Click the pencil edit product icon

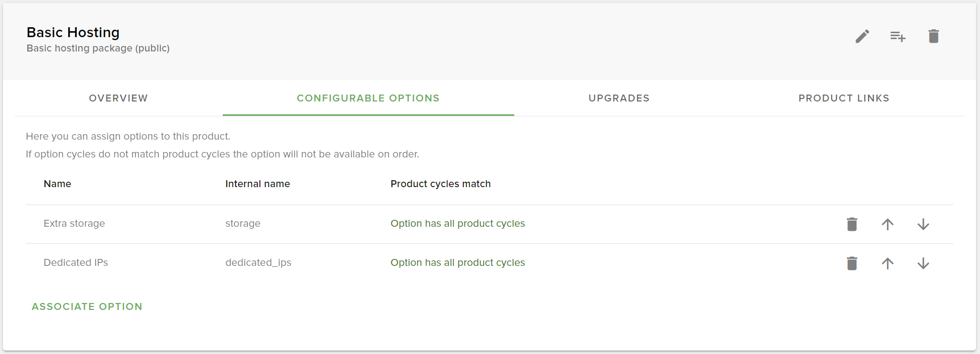click(862, 36)
